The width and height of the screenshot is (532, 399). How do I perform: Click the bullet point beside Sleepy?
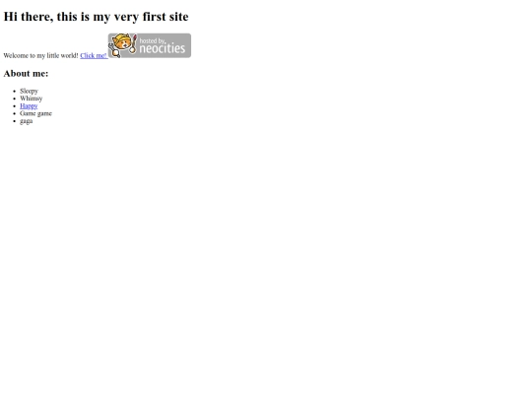tap(14, 91)
